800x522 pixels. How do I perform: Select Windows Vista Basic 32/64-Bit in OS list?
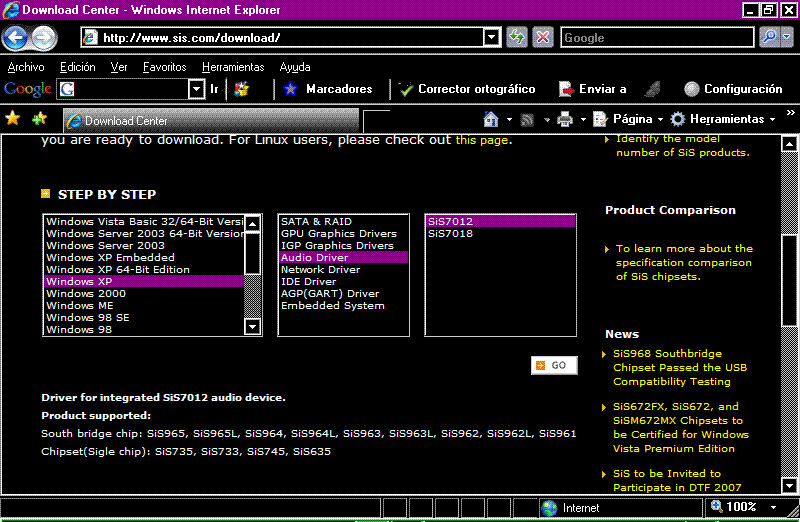145,221
